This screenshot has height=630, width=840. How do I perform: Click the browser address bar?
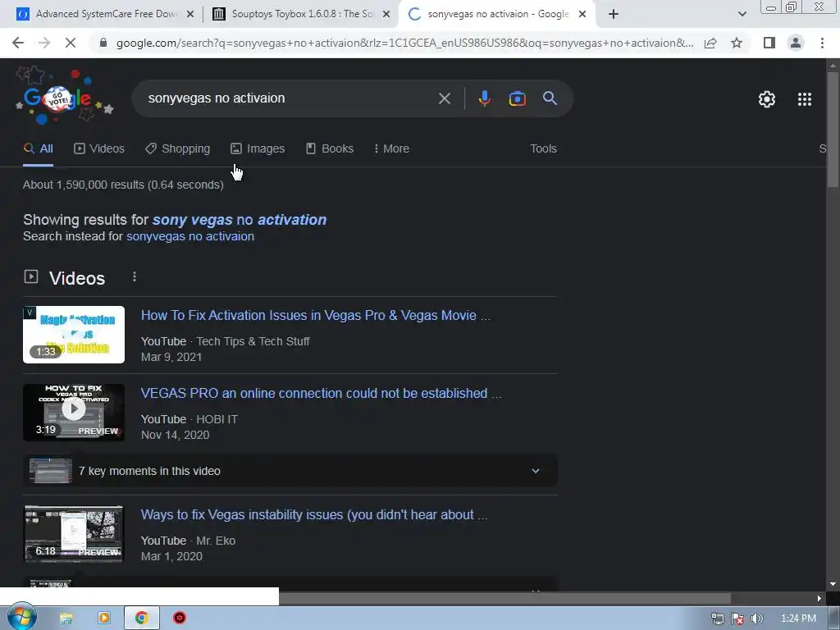pyautogui.click(x=404, y=43)
